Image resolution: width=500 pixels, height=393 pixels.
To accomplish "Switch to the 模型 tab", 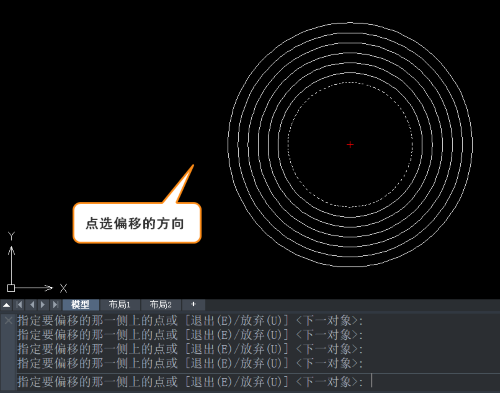I will click(80, 305).
